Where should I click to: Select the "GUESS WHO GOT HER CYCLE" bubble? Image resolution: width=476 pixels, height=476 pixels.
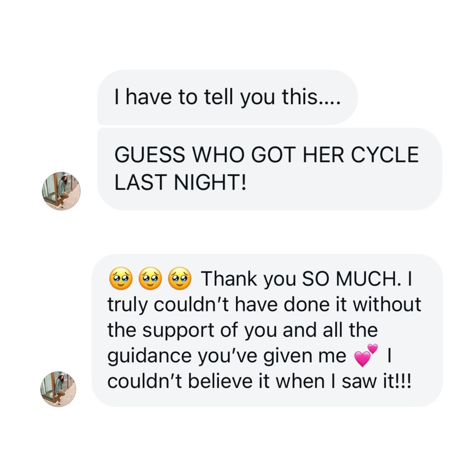pos(270,169)
